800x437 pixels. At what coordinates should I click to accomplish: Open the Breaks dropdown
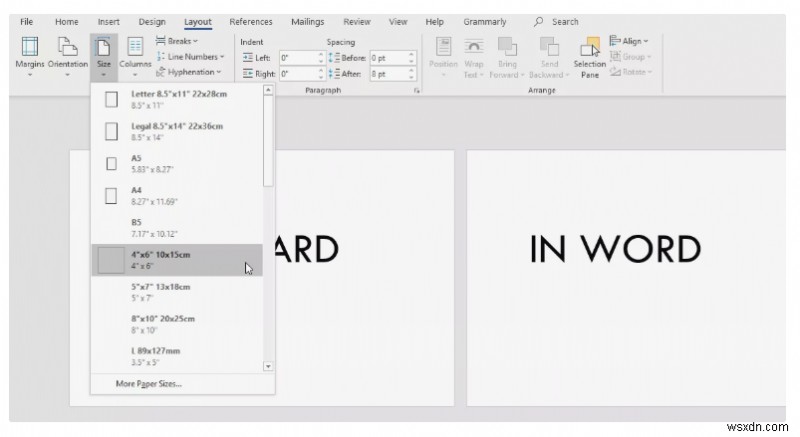coord(177,41)
